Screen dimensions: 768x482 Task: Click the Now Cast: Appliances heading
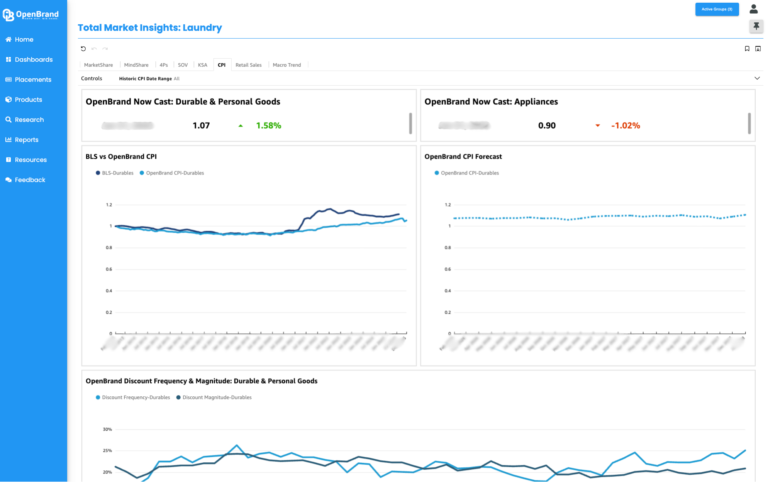tap(491, 102)
